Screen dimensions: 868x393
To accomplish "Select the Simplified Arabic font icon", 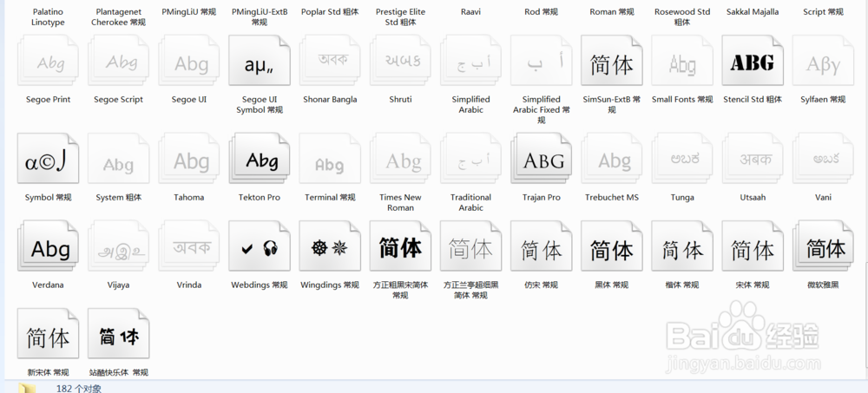I will [470, 61].
